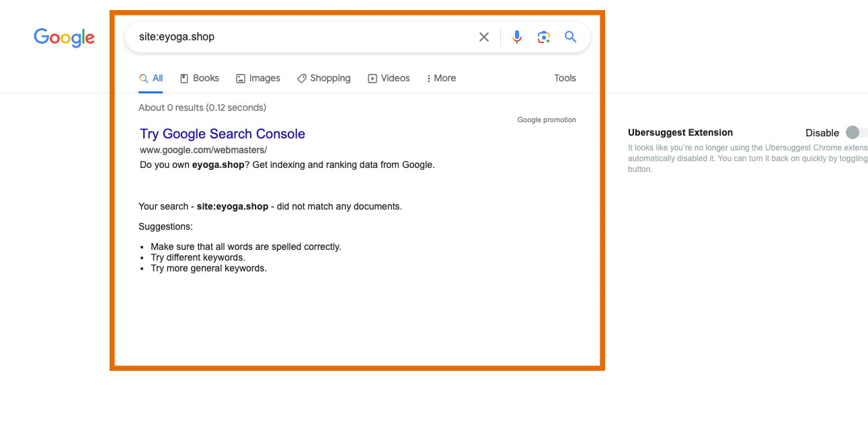Viewport: 868px width, 442px height.
Task: Select the All tab
Action: pos(151,78)
